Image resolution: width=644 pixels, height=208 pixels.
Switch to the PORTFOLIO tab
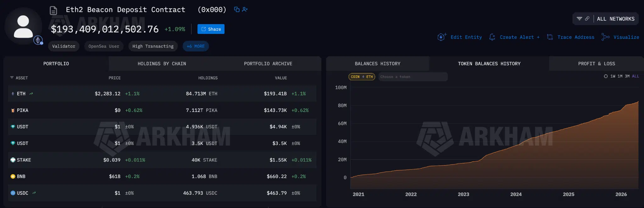pos(56,64)
